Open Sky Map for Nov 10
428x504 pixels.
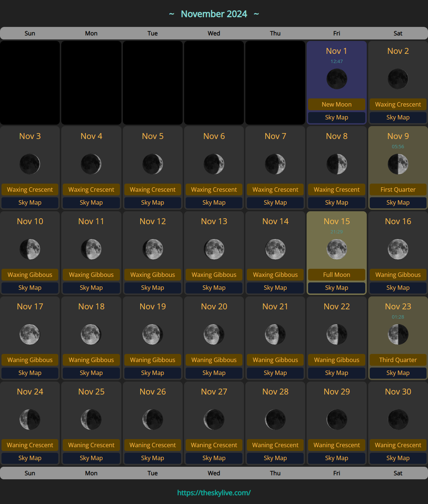30,288
